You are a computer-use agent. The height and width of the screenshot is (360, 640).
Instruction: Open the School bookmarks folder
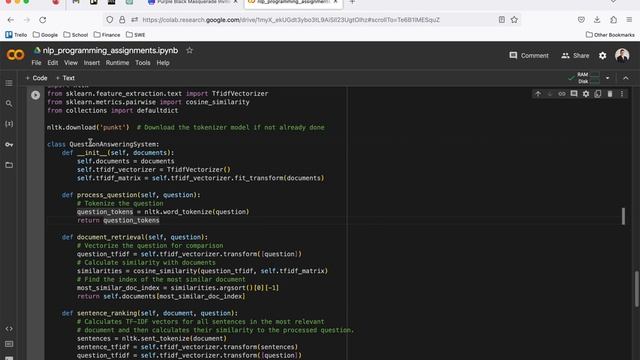(x=76, y=35)
